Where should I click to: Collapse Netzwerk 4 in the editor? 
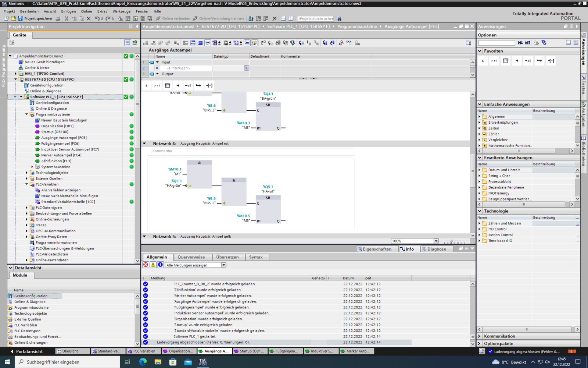144,144
